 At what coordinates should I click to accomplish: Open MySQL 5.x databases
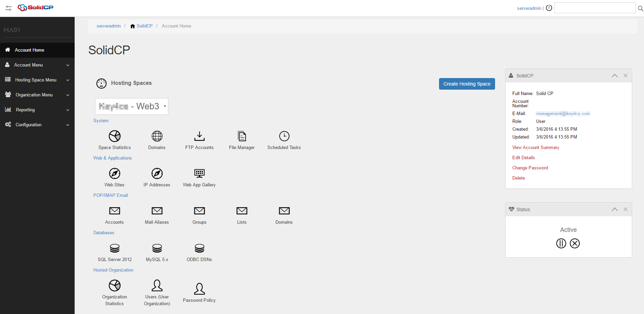coord(157,248)
